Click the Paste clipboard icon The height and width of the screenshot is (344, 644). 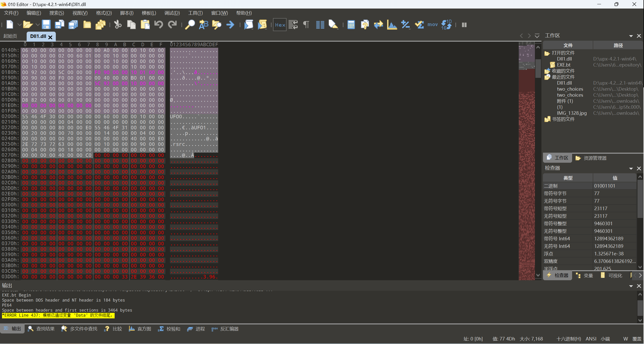[145, 25]
